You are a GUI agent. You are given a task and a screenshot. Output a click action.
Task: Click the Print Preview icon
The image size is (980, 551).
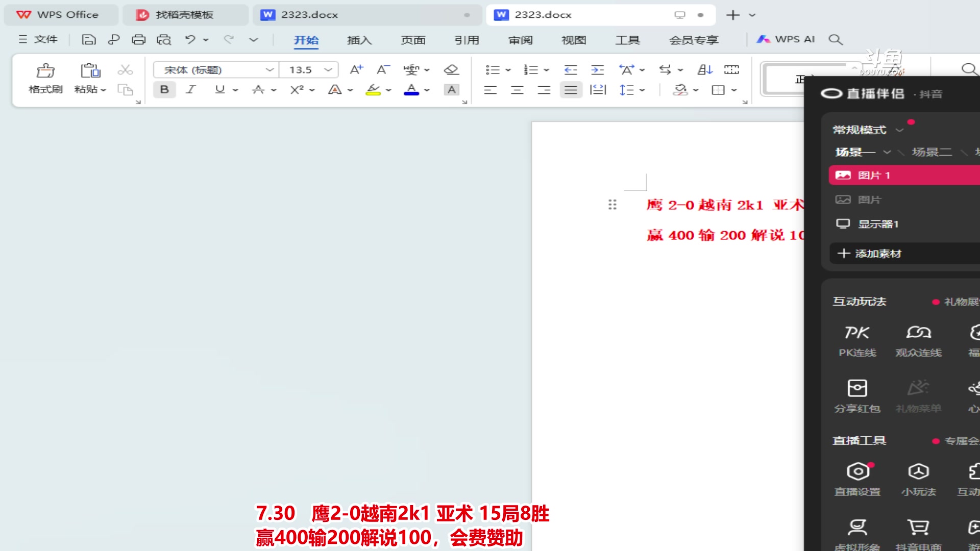click(x=164, y=39)
